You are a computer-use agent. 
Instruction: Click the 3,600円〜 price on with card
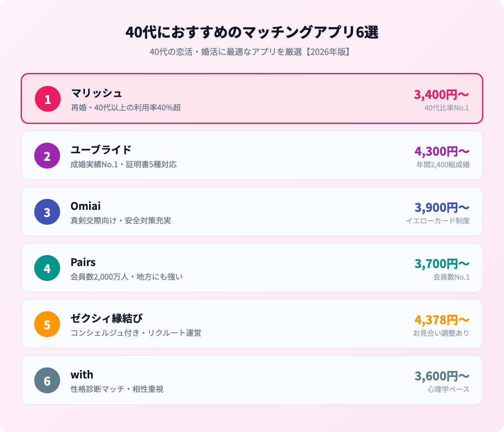(442, 376)
